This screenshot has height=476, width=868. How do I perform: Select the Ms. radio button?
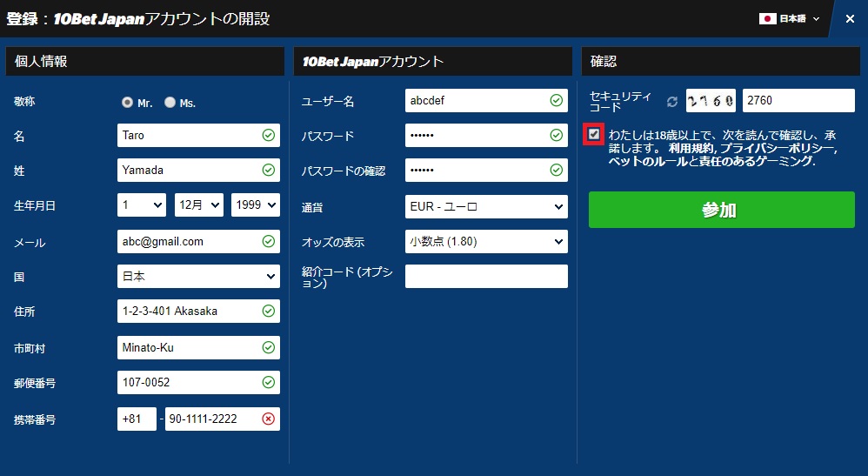pyautogui.click(x=170, y=103)
